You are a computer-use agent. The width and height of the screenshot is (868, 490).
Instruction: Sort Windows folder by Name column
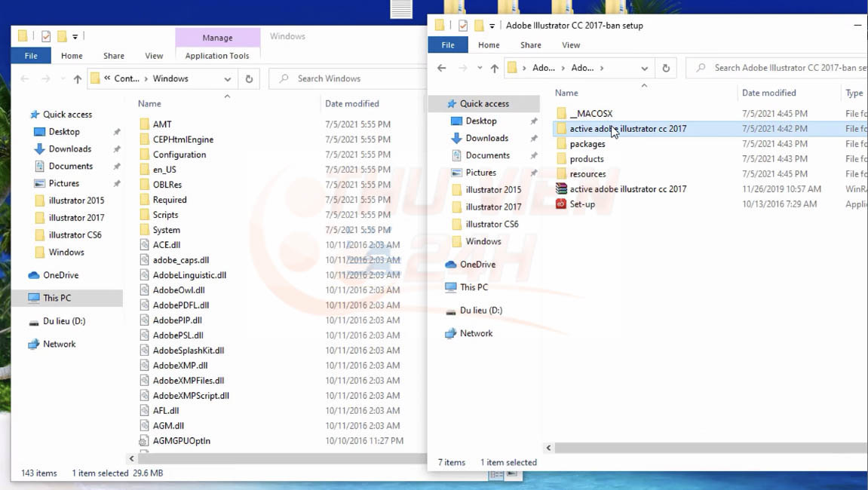pos(149,103)
